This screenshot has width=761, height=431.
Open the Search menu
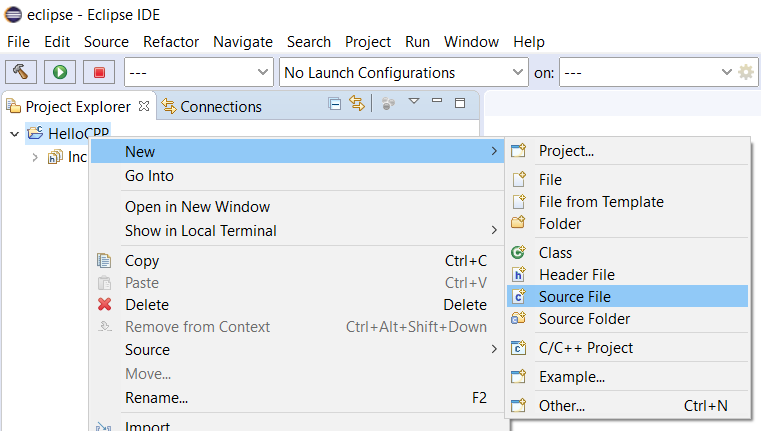pos(309,42)
